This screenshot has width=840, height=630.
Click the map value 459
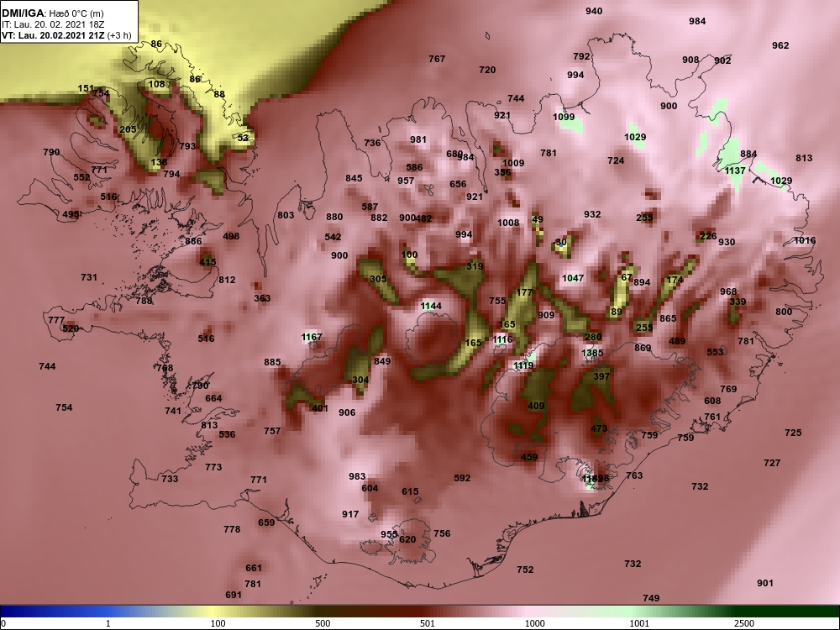[x=529, y=457]
